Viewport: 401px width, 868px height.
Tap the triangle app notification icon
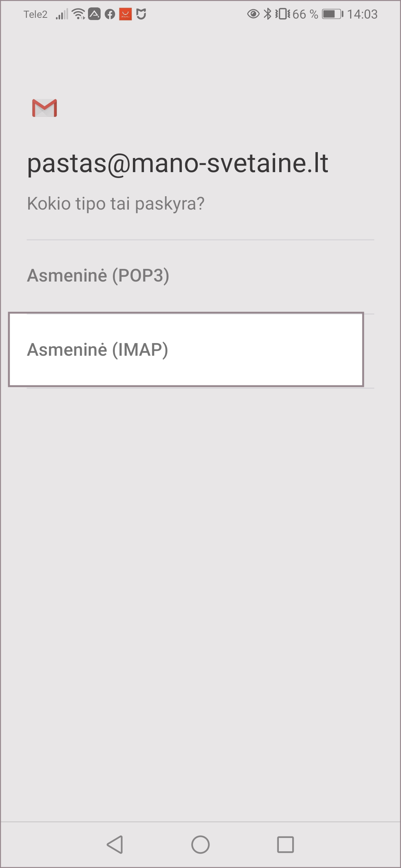pos(94,14)
